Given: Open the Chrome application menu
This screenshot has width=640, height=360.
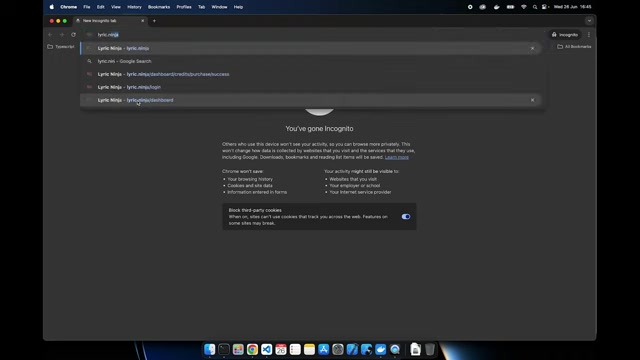Looking at the screenshot, I should pos(69,7).
